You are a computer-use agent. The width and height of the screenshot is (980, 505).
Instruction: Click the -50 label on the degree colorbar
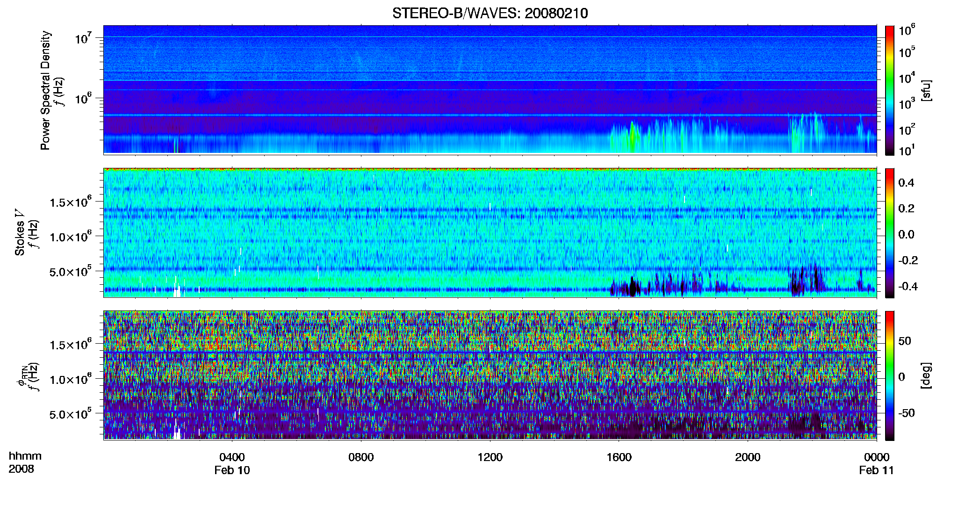click(907, 413)
